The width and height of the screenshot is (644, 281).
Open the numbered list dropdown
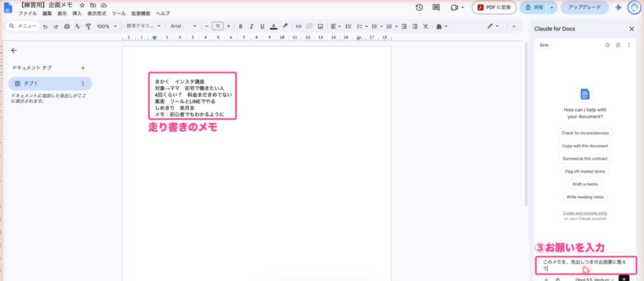pos(391,26)
